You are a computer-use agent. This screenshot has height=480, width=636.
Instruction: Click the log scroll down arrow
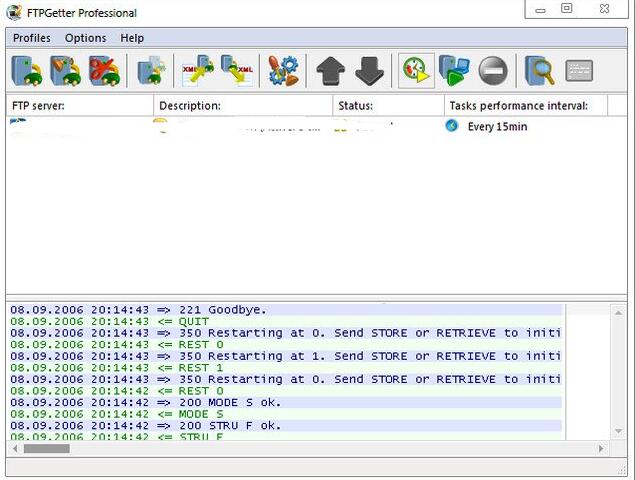(x=619, y=431)
